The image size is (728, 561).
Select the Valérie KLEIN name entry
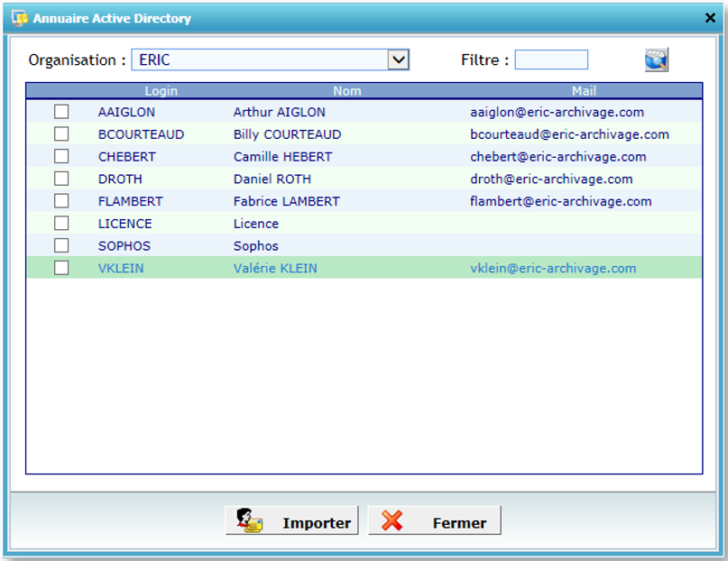[x=275, y=268]
